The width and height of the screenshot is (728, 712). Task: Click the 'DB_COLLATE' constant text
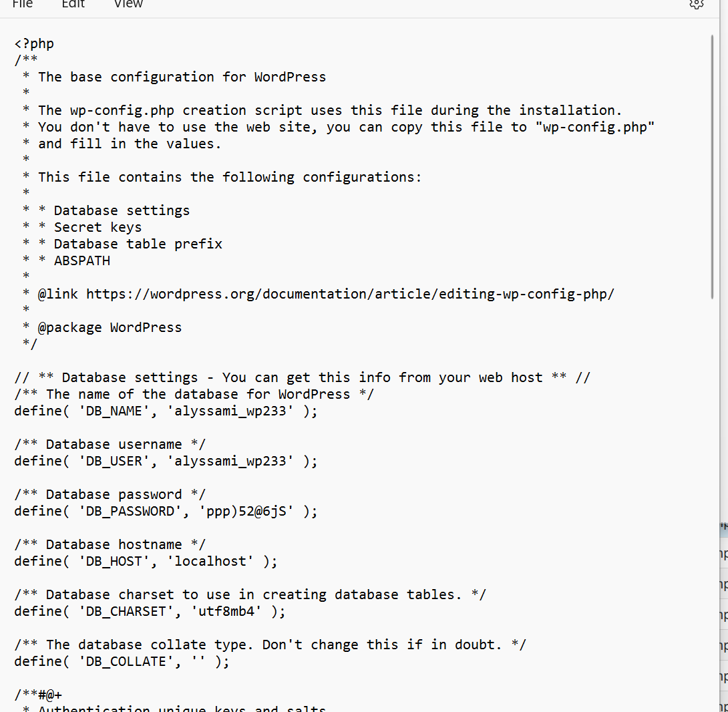126,662
